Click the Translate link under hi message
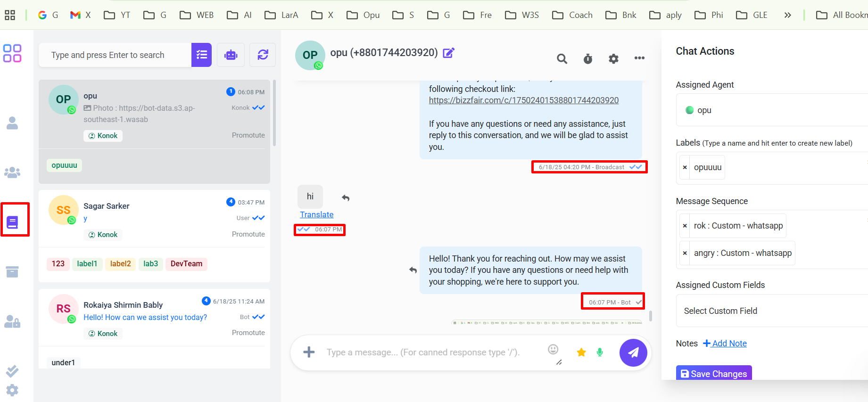 316,215
